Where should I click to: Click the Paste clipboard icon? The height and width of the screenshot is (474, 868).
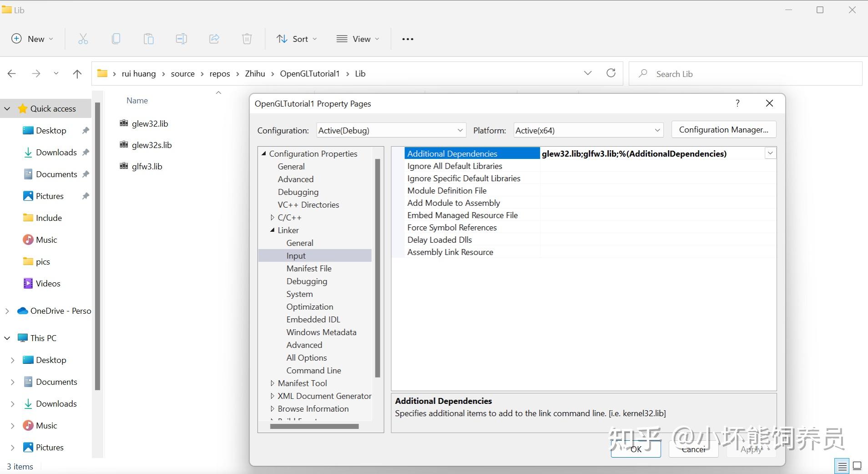pyautogui.click(x=148, y=39)
